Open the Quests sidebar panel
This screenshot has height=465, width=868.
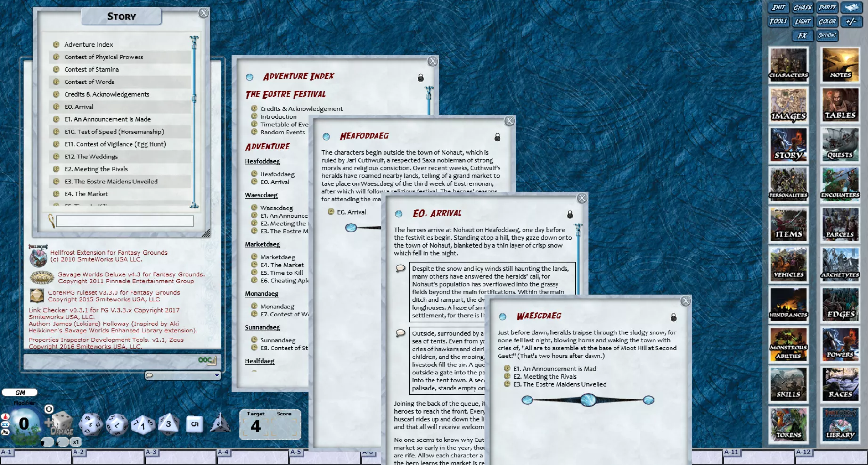pos(840,145)
